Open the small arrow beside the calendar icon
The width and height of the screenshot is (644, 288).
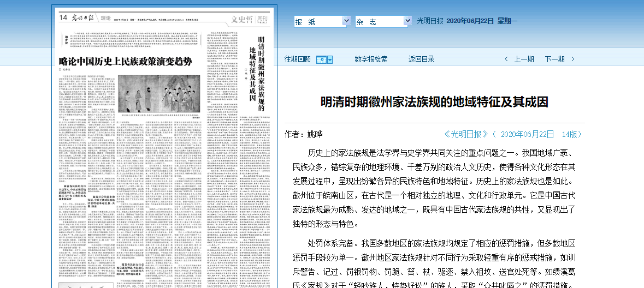click(330, 59)
